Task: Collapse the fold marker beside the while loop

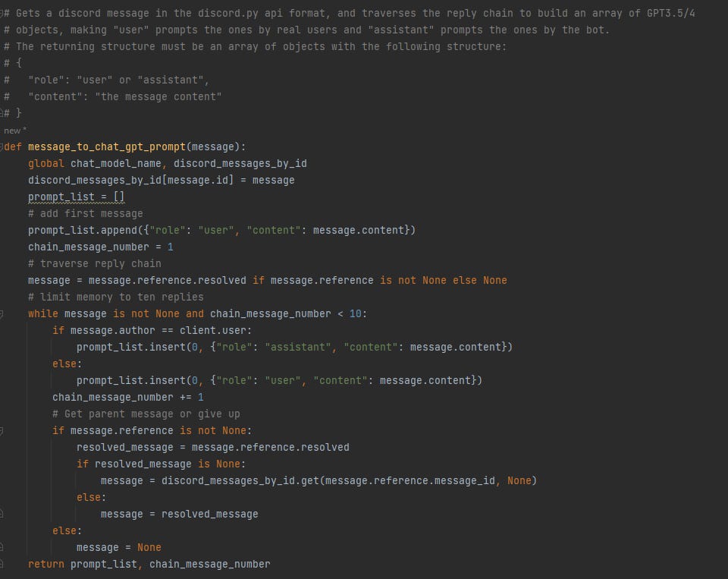Action: (x=2, y=314)
